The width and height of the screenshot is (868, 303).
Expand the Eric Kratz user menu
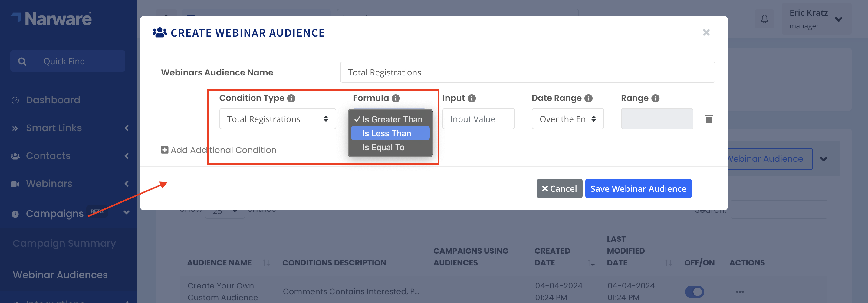839,19
